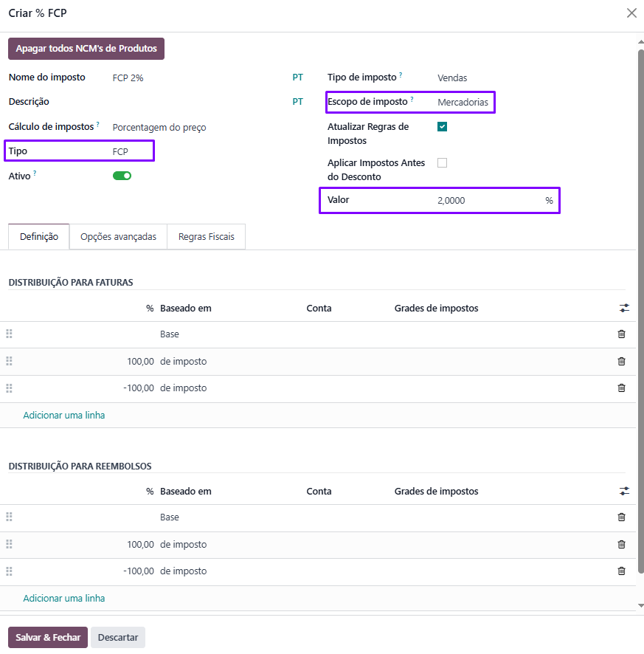Click Conta column header in invoices table
This screenshot has width=644, height=654.
319,309
